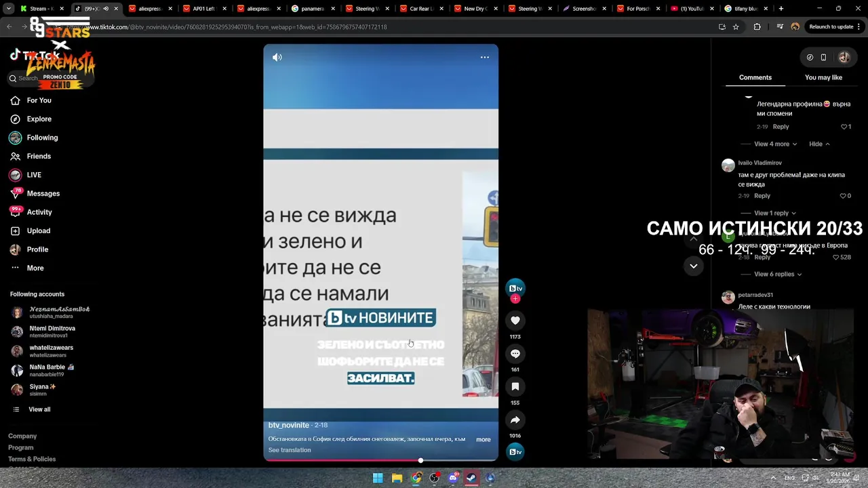Bookmark this page with the star icon
868x488 pixels.
tap(736, 27)
